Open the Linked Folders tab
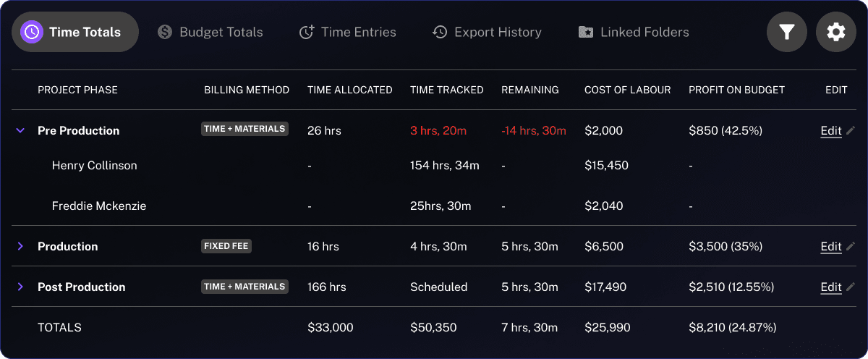This screenshot has width=868, height=359. tap(634, 32)
